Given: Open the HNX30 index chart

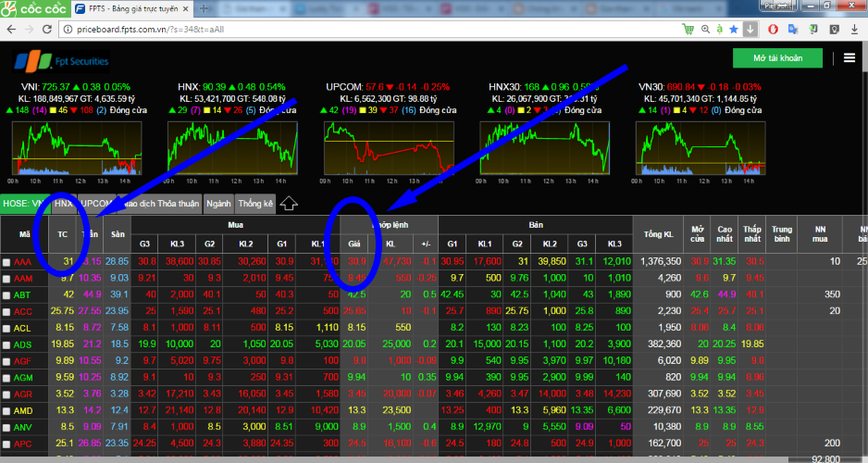Looking at the screenshot, I should tap(545, 148).
